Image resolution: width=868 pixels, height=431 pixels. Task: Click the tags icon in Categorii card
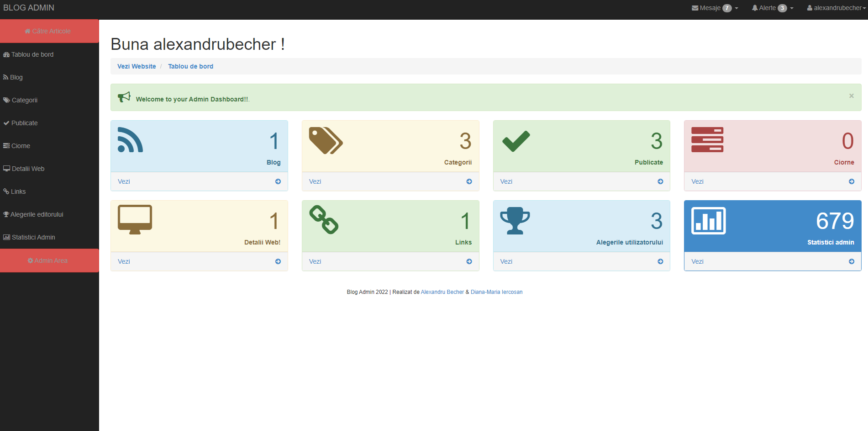pos(326,140)
